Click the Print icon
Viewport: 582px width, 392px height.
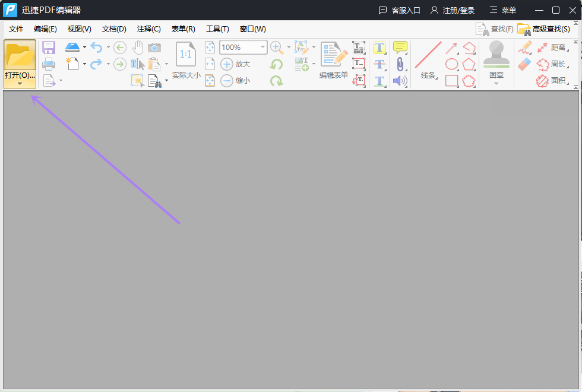pos(49,64)
